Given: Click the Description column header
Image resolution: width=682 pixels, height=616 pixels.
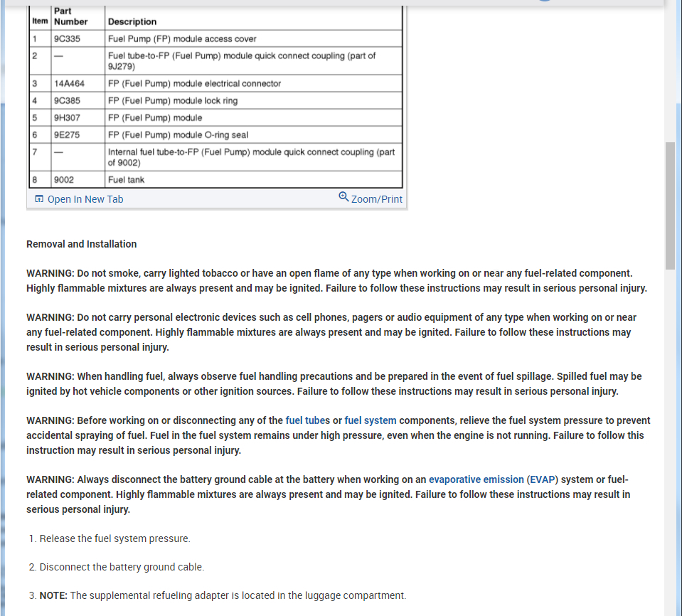Looking at the screenshot, I should 132,22.
